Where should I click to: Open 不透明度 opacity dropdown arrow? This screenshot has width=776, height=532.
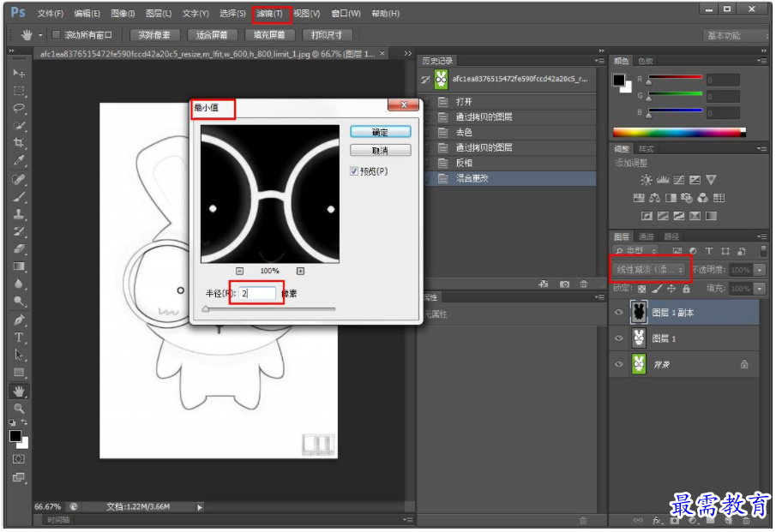point(759,270)
